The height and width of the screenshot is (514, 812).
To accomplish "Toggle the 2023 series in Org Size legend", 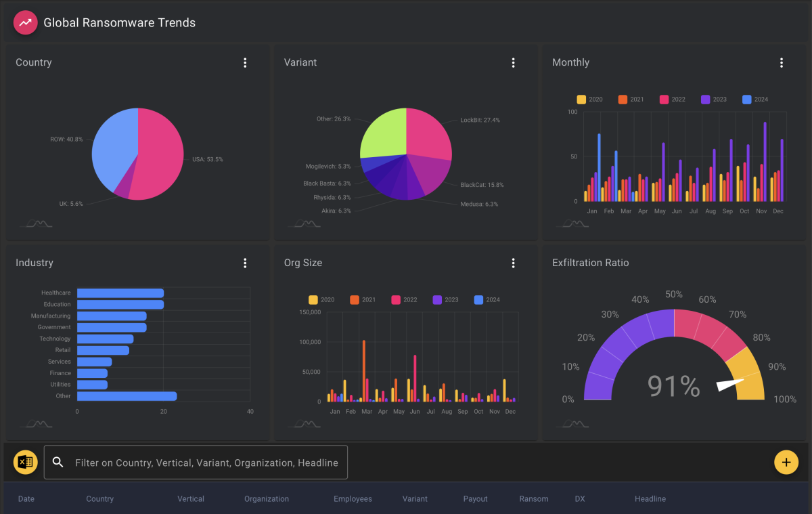I will pyautogui.click(x=445, y=300).
